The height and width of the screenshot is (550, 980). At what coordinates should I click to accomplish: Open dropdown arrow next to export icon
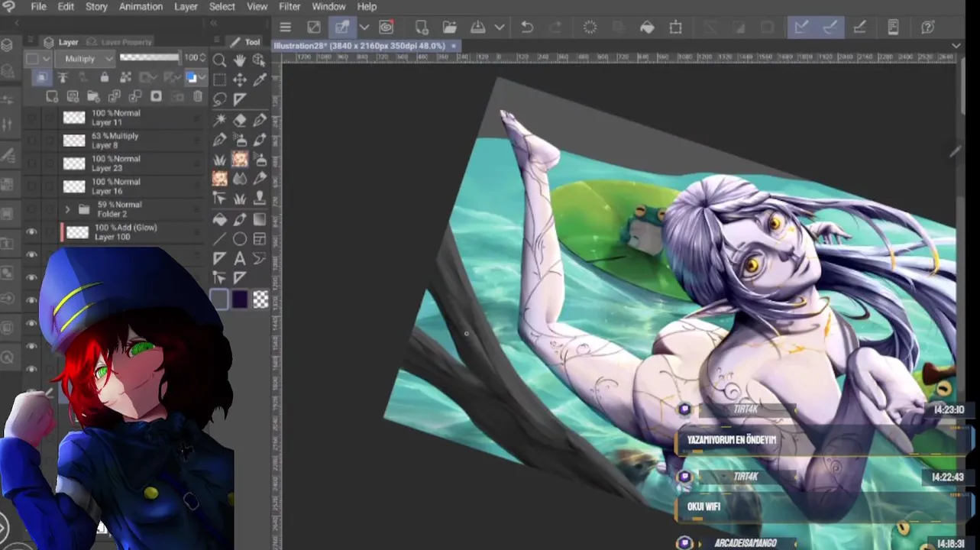point(500,27)
